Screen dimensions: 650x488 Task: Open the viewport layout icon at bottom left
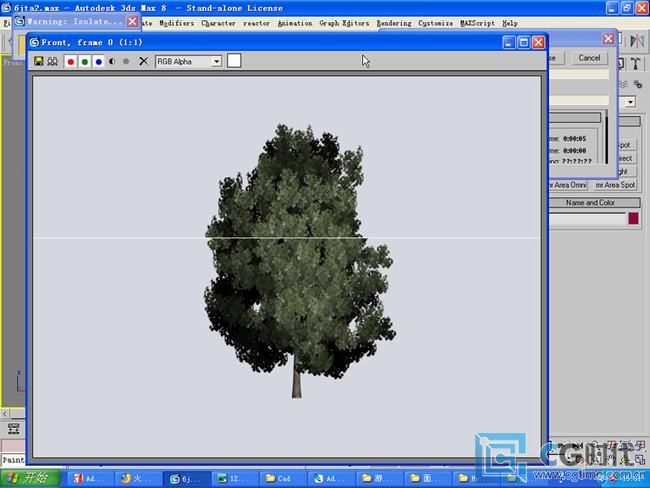(13, 428)
